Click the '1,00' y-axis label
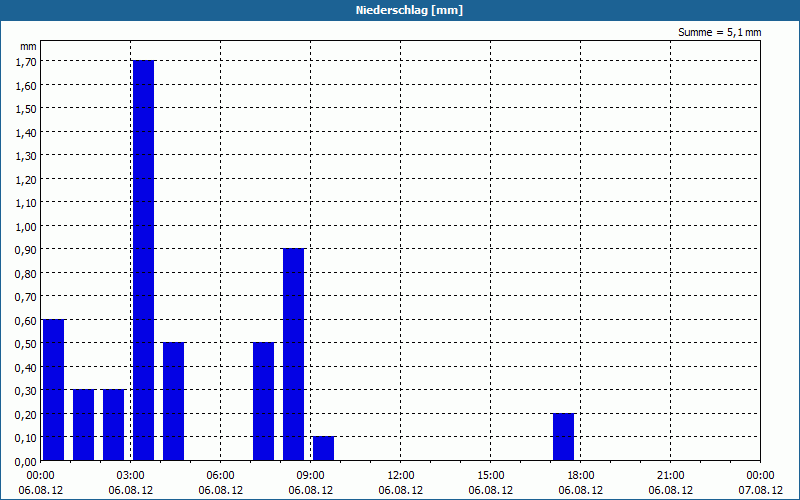Screen dimensions: 800x500 click(26, 227)
